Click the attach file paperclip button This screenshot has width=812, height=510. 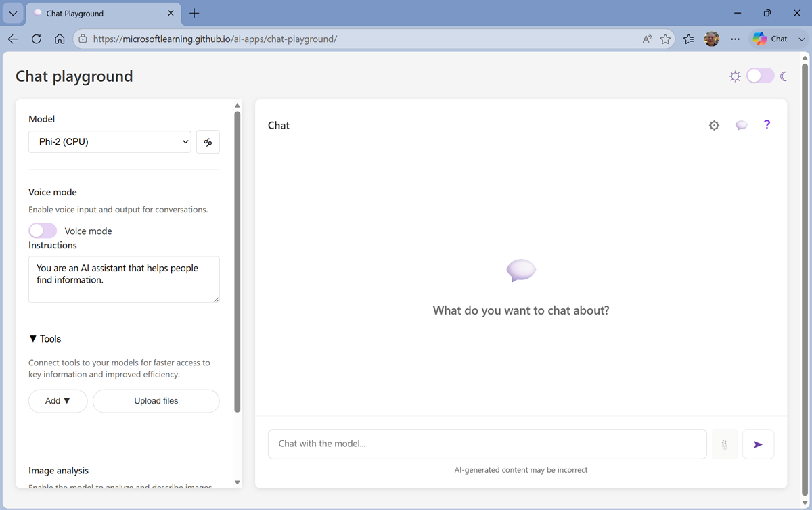tap(725, 444)
